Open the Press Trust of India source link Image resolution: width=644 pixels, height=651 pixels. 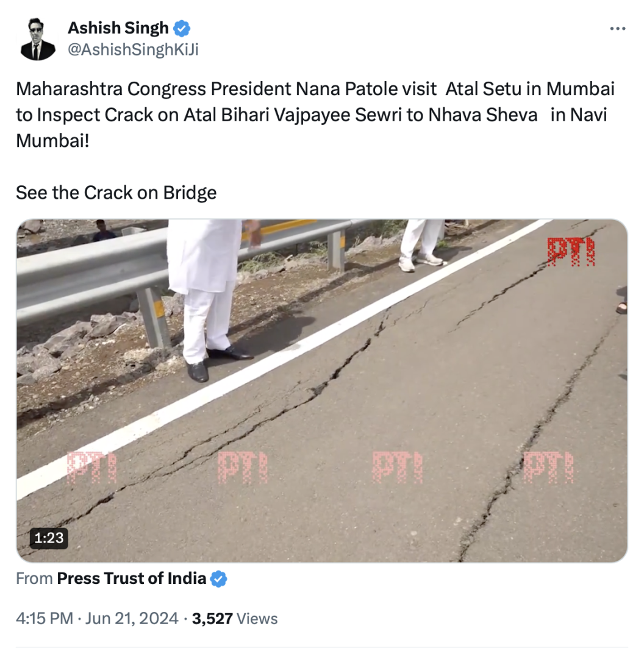(131, 578)
